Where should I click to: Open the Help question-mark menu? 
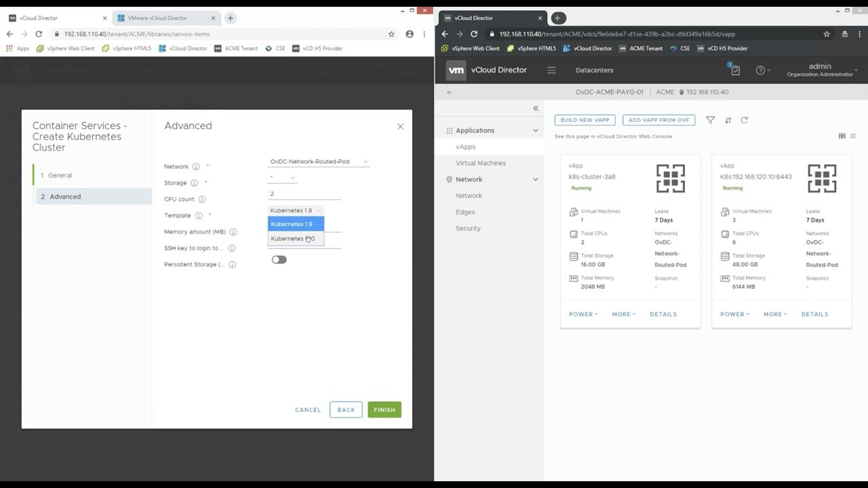click(761, 70)
